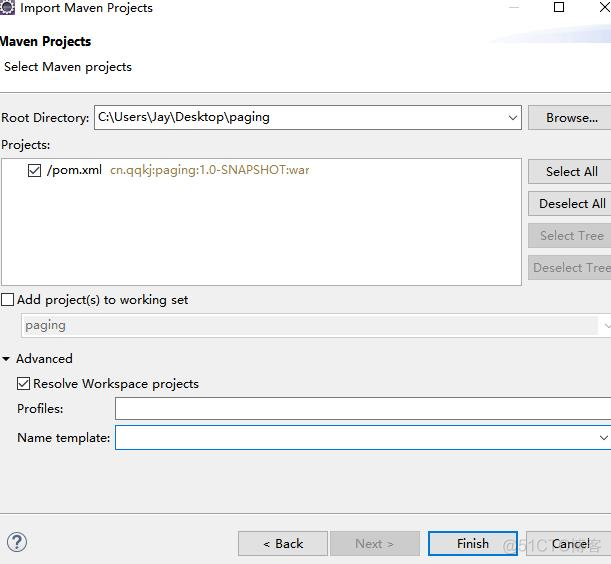Screen dimensions: 611x564
Task: Click the Select All button
Action: click(570, 171)
